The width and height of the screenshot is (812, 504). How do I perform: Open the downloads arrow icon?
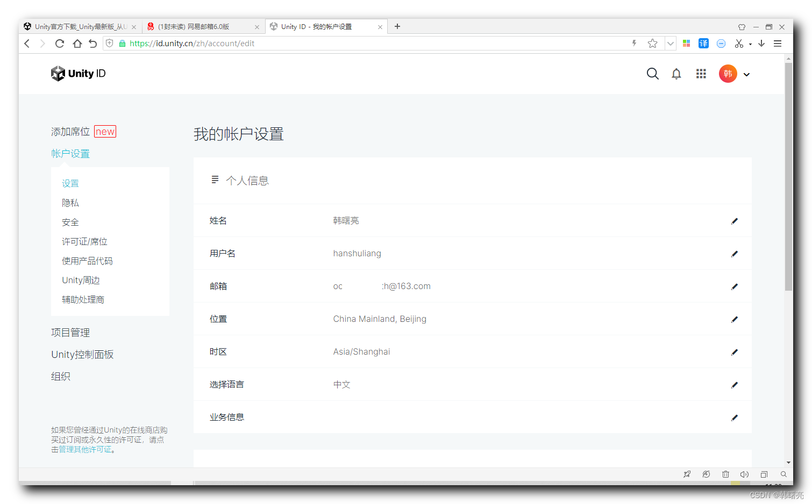click(x=761, y=44)
